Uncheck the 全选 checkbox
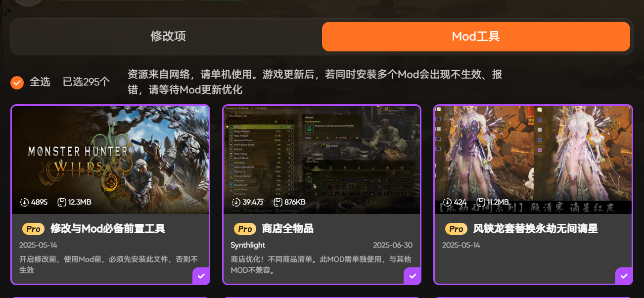Screen dimensions: 644x298 point(17,82)
